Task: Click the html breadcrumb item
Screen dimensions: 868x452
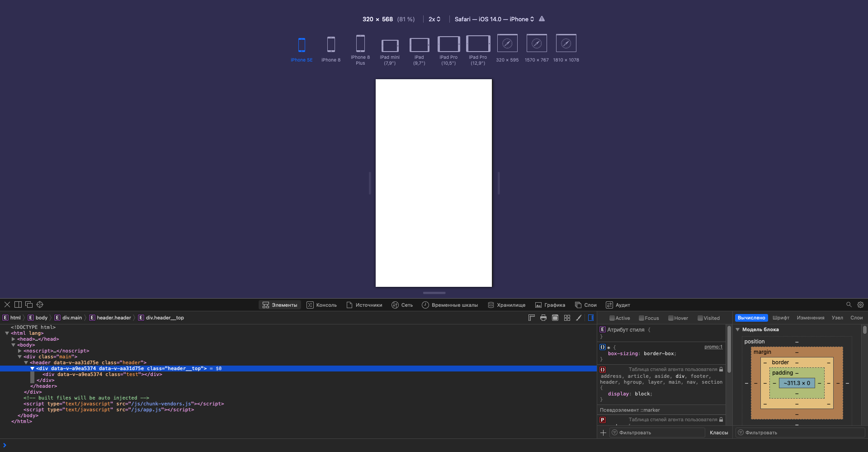Action: pyautogui.click(x=12, y=318)
